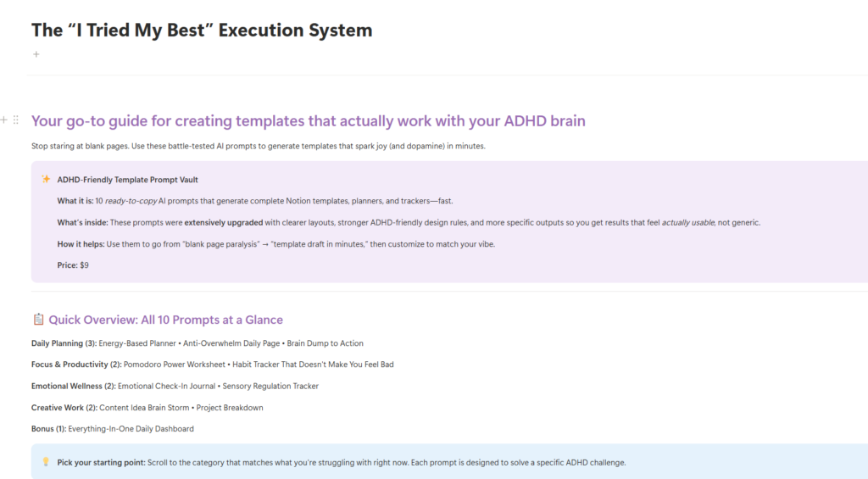Click the Emotional Wellness (2) line
Viewport: 868px width, 479px height.
(175, 386)
